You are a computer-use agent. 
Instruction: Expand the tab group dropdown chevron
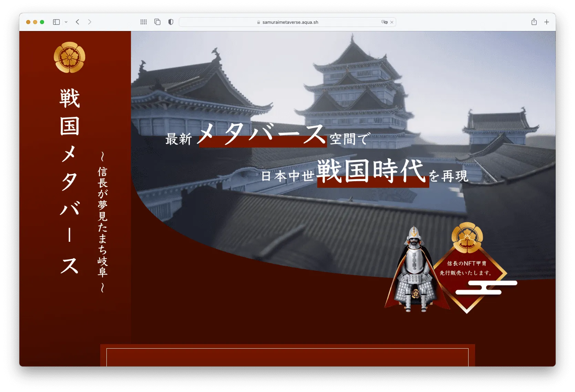tap(66, 22)
